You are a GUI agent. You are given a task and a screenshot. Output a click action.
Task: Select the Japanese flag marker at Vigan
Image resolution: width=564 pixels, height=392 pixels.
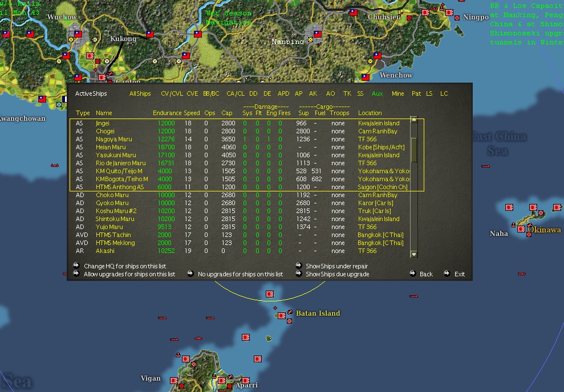point(174,380)
